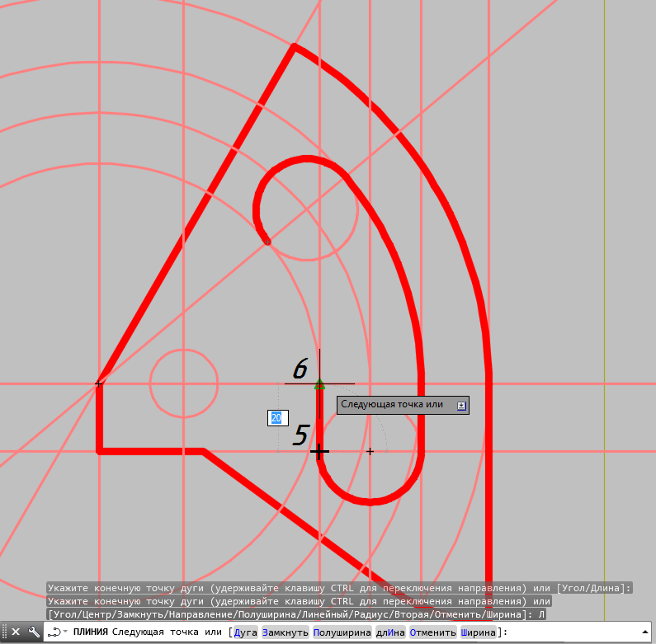The height and width of the screenshot is (644, 656).
Task: Open options arrow in Следующая точка tooltip
Action: (461, 405)
